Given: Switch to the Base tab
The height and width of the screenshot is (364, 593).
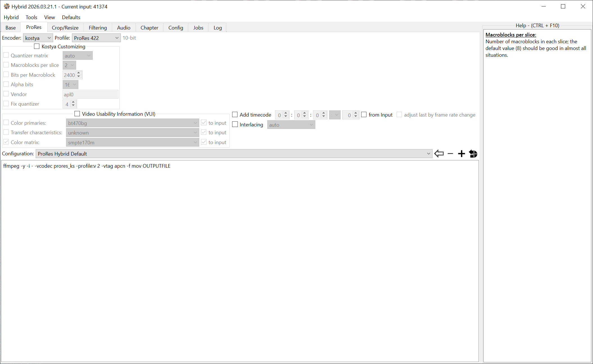Looking at the screenshot, I should pyautogui.click(x=11, y=28).
